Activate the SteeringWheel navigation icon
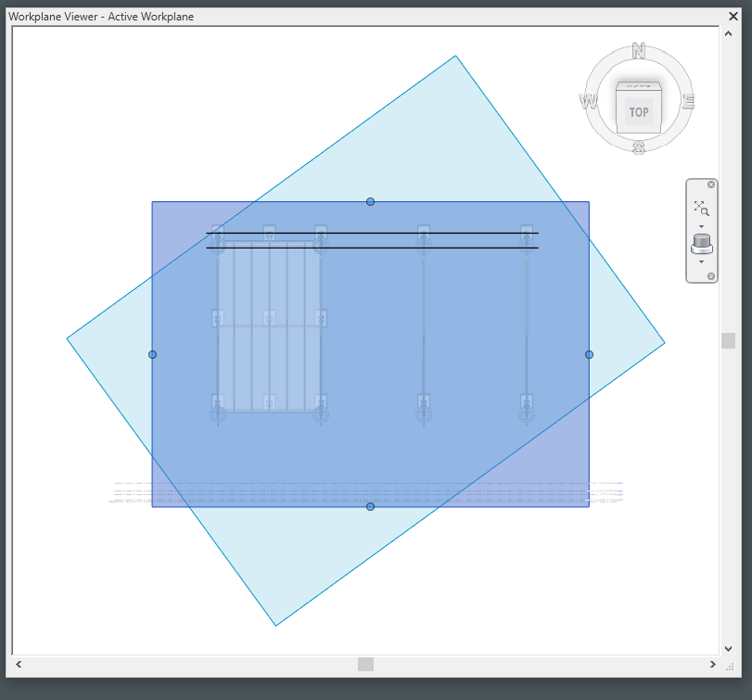This screenshot has height=700, width=752. pyautogui.click(x=701, y=242)
